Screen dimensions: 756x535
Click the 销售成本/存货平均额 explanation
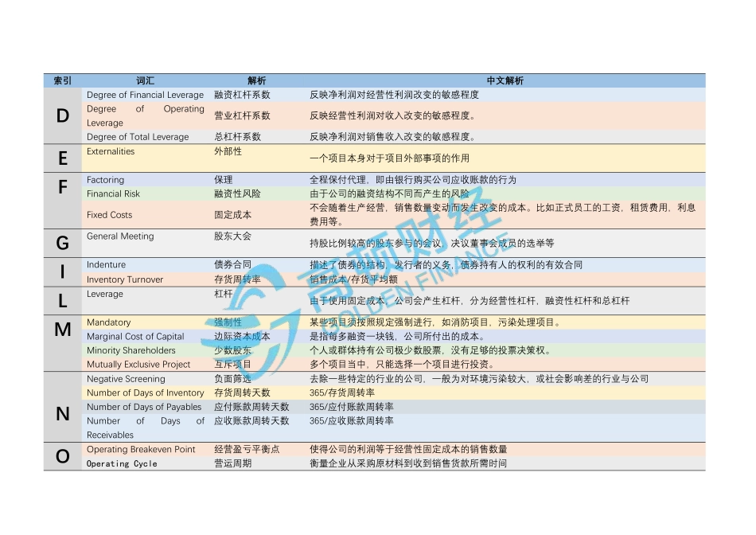pos(354,279)
